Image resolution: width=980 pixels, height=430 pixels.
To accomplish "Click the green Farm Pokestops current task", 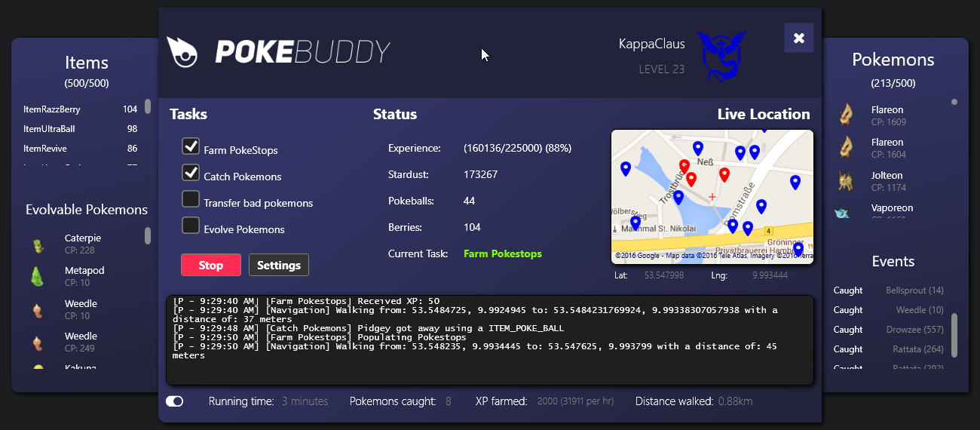I will (503, 253).
